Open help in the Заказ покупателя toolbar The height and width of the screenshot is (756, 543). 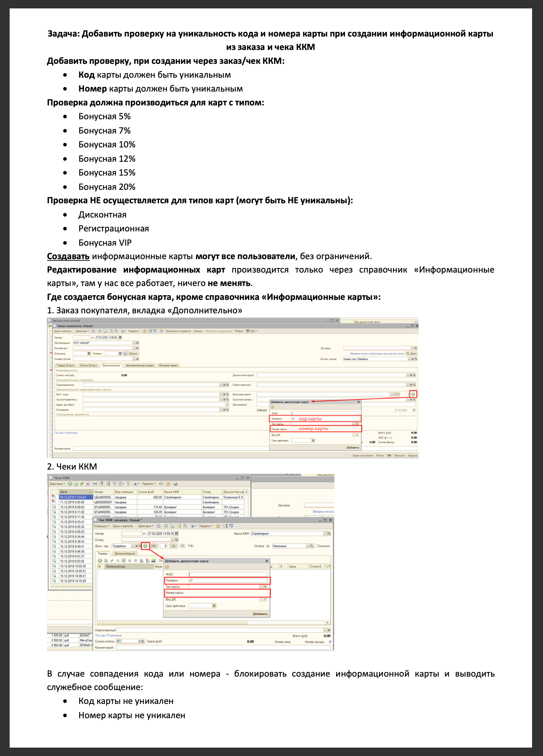(144, 331)
